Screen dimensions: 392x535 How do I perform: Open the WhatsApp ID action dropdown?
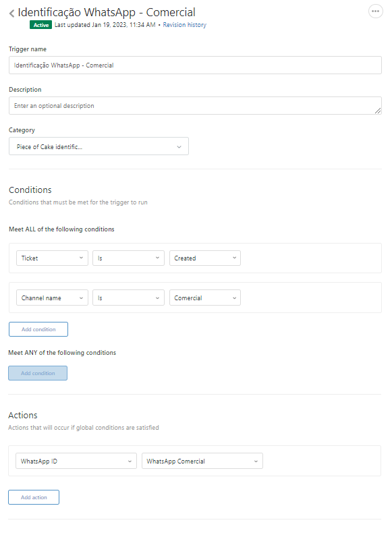[x=76, y=461]
